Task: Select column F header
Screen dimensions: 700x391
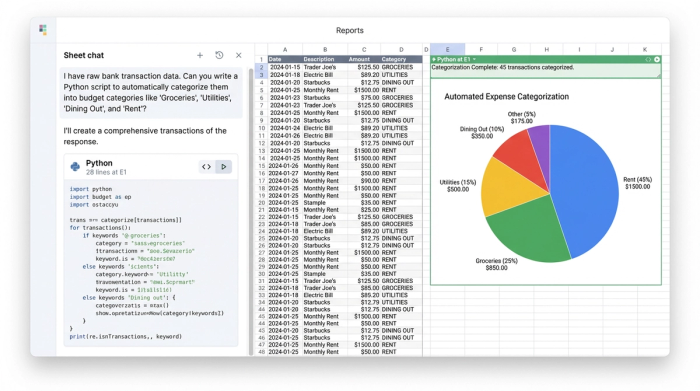Action: click(x=481, y=50)
